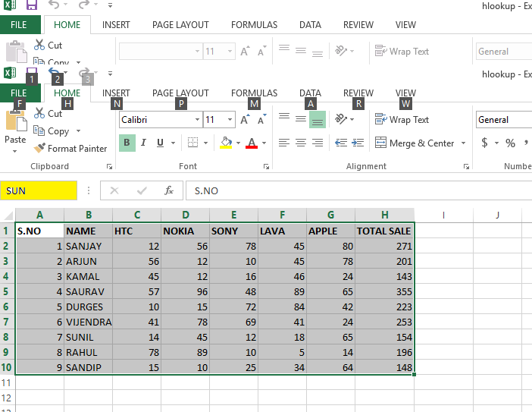Open DATA tab with A key tip
This screenshot has height=412, width=532.
(310, 93)
